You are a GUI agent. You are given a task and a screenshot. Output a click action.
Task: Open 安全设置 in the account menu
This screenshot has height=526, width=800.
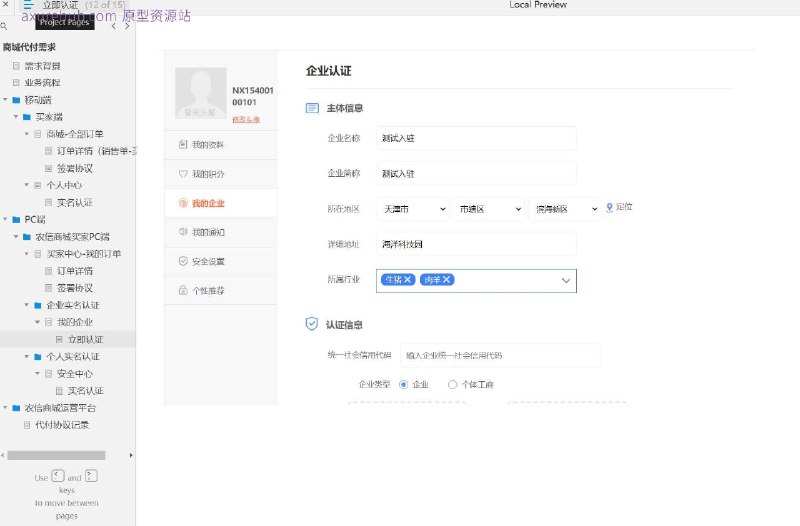click(220, 261)
